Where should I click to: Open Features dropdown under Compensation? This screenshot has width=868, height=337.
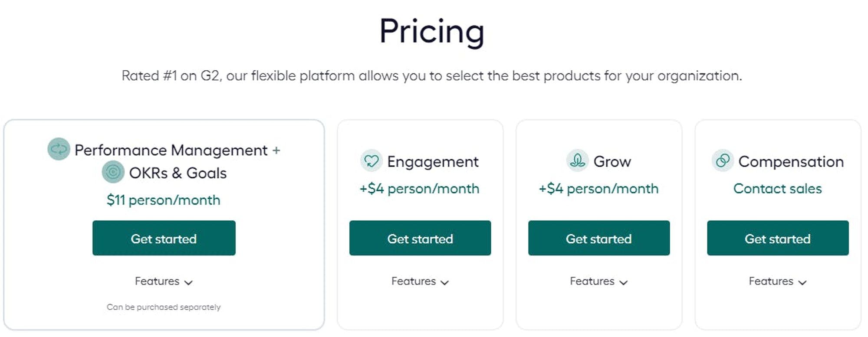click(778, 281)
